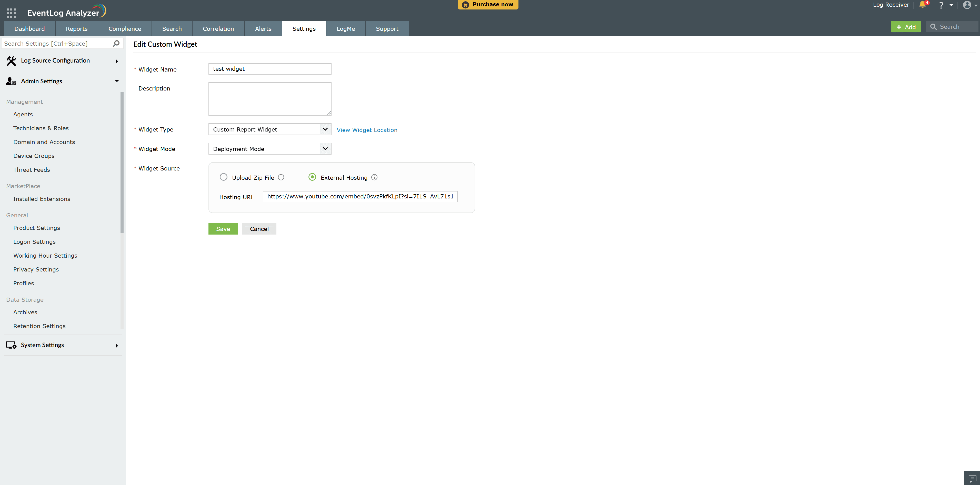Click the Save button
This screenshot has width=980, height=485.
(x=223, y=229)
